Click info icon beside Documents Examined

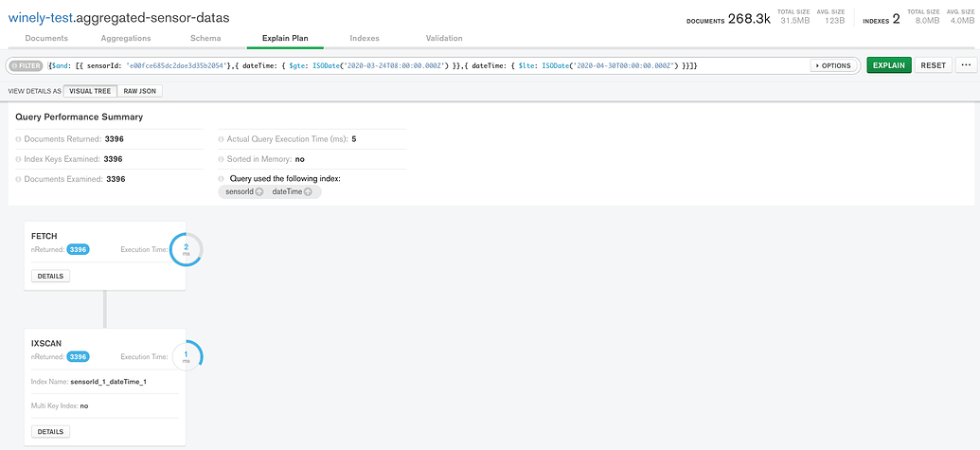(19, 179)
